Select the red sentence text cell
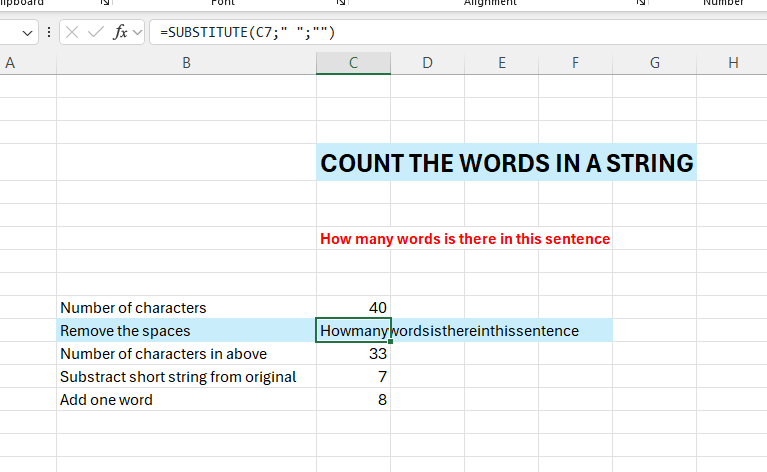The height and width of the screenshot is (472, 767). point(465,239)
